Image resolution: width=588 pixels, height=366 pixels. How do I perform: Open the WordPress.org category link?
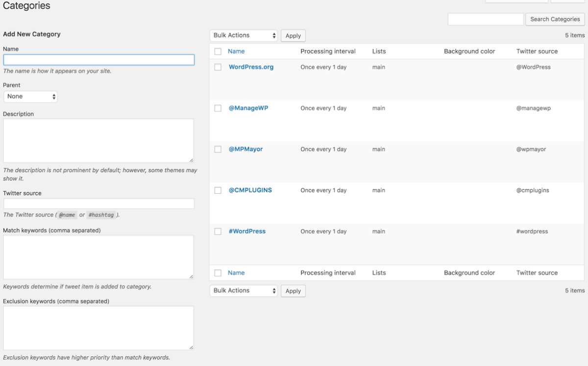[251, 67]
